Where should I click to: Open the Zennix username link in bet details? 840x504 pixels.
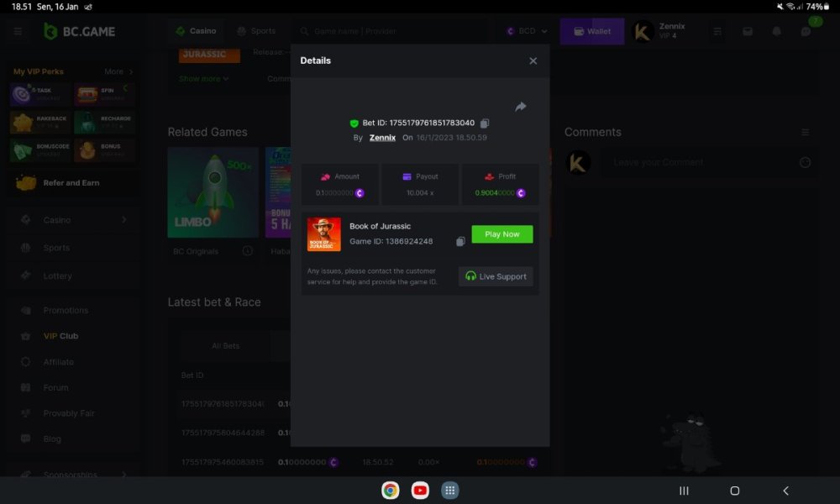(382, 137)
